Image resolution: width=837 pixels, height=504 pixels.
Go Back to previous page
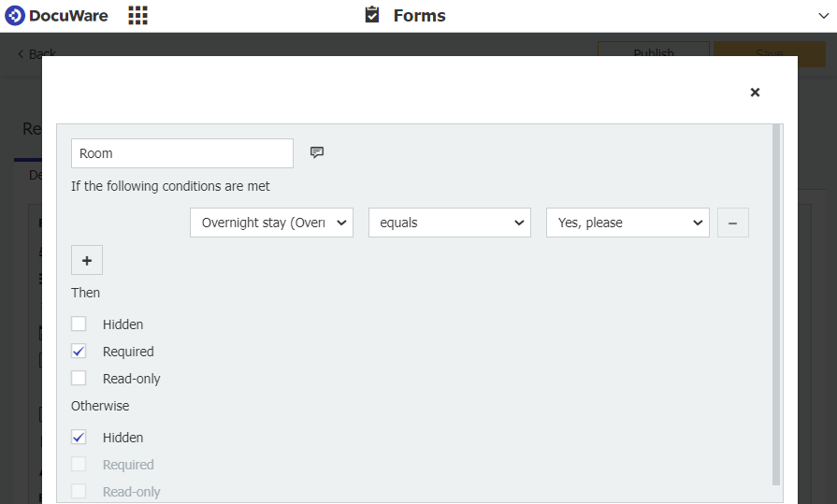37,54
